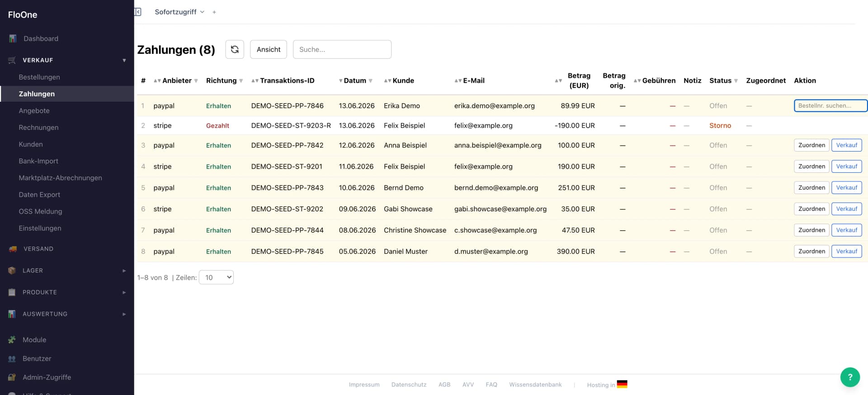The height and width of the screenshot is (395, 868).
Task: Click the Lager box icon in sidebar
Action: (12, 271)
